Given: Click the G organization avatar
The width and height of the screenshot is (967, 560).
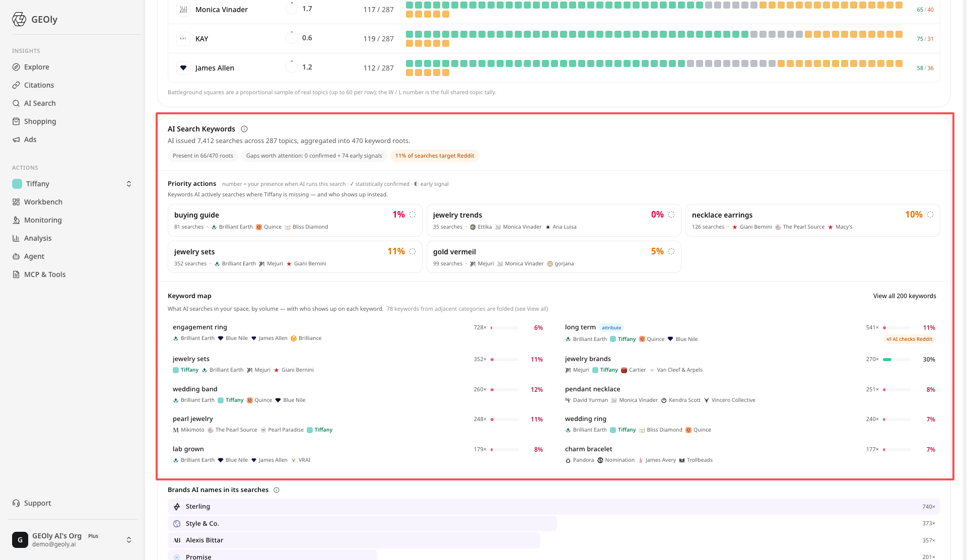Looking at the screenshot, I should pos(20,540).
